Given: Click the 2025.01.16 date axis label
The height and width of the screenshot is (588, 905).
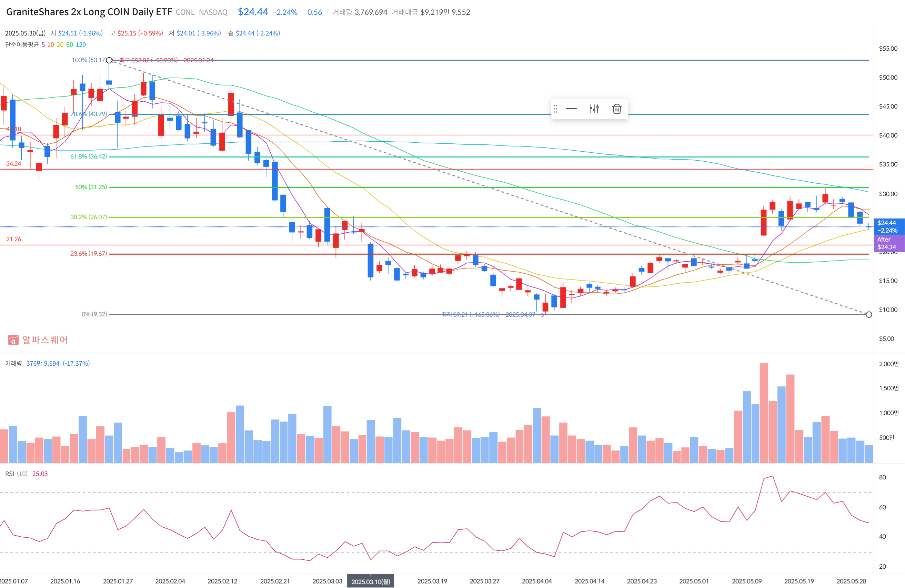Looking at the screenshot, I should click(x=65, y=581).
